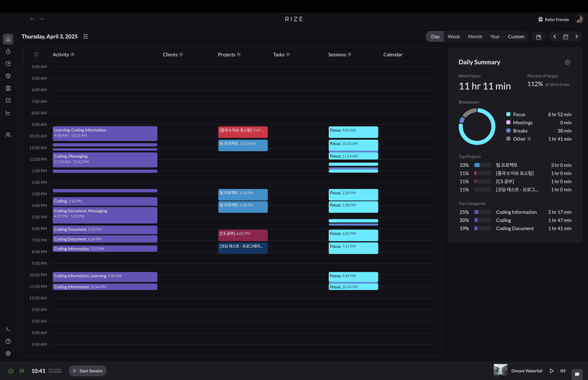Open the line graph analytics sidebar icon
This screenshot has height=380, width=588.
[8, 113]
